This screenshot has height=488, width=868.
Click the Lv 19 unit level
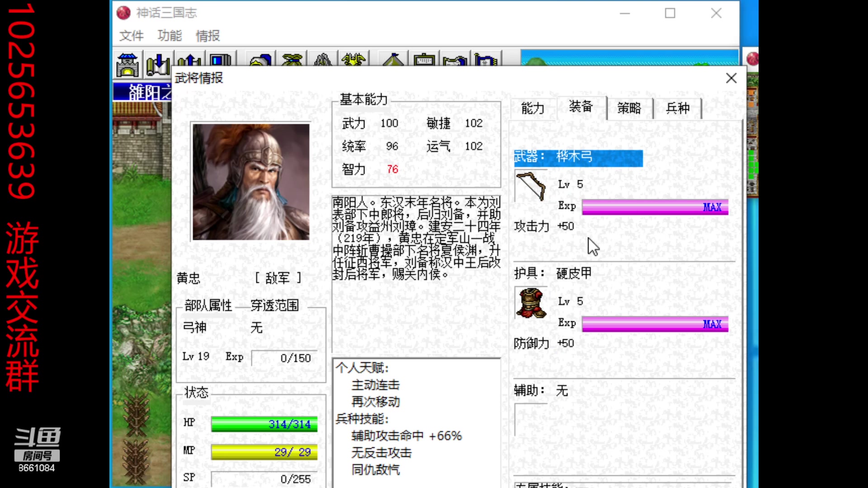[196, 357]
